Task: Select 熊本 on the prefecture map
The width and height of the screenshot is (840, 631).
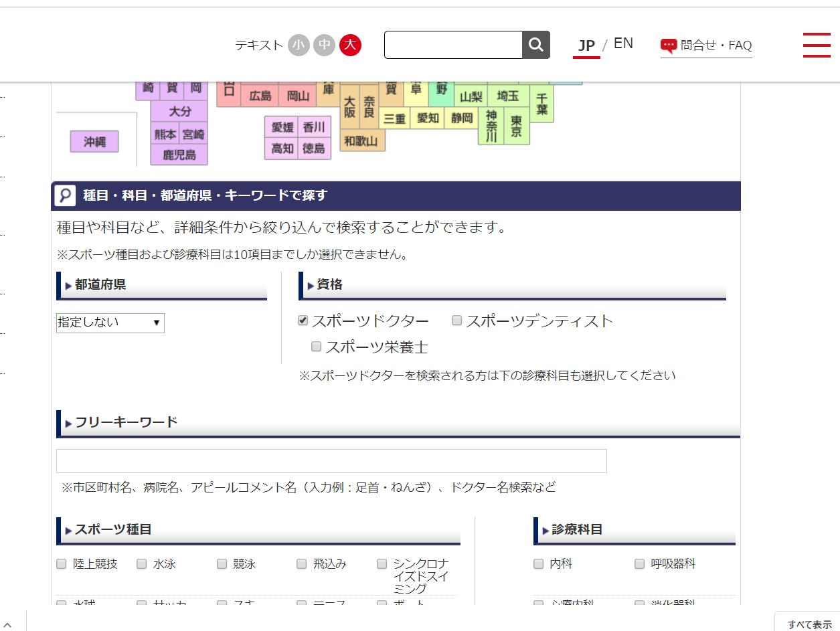Action: click(x=165, y=134)
